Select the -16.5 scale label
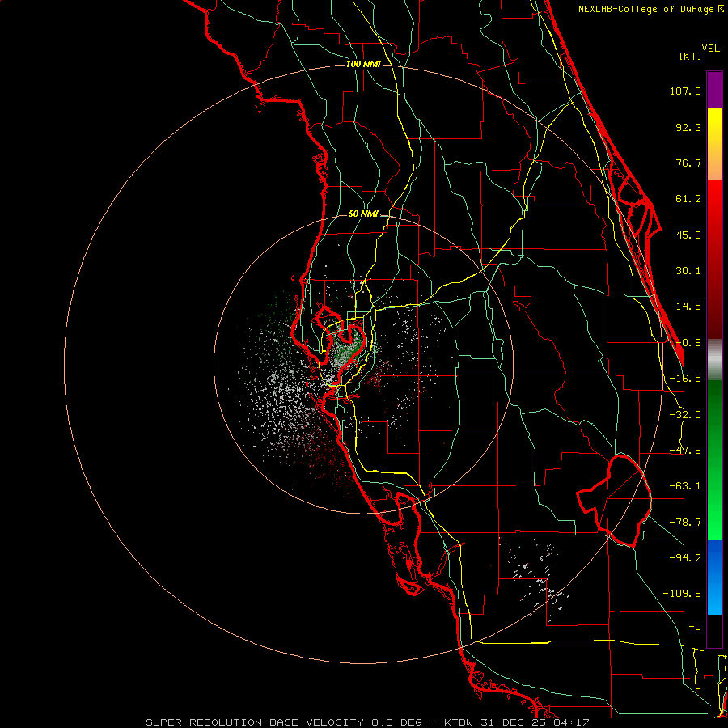 [x=685, y=379]
